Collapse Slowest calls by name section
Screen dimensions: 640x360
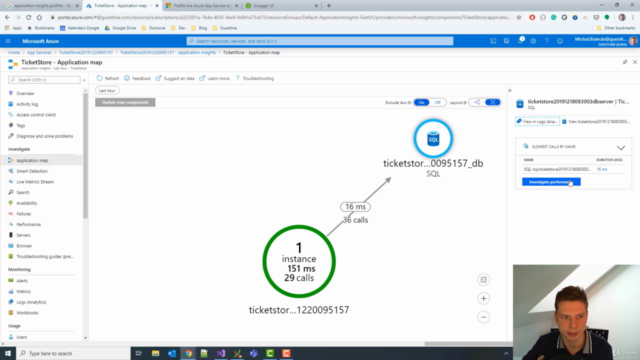pos(621,147)
